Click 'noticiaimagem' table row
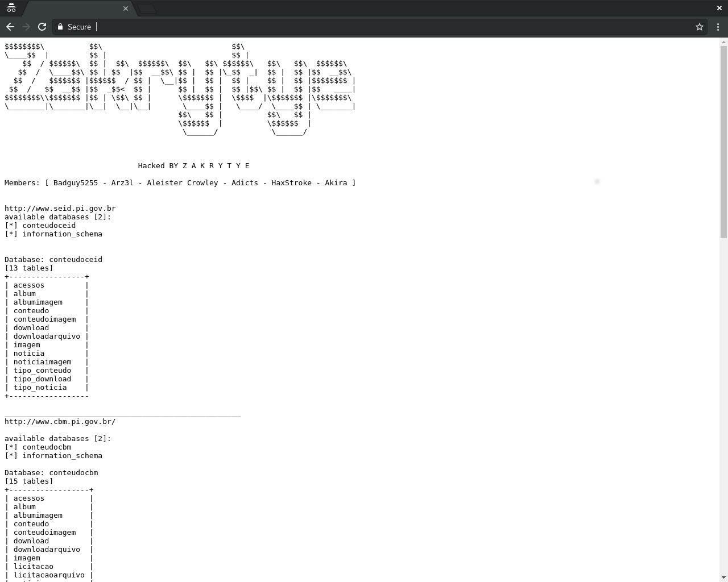The height and width of the screenshot is (582, 728). pyautogui.click(x=47, y=362)
